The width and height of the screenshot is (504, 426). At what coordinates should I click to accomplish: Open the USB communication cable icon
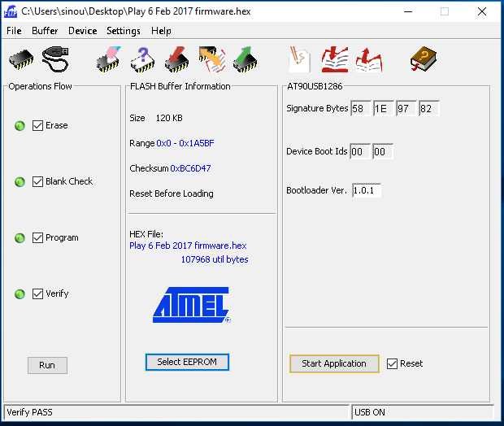pyautogui.click(x=55, y=59)
